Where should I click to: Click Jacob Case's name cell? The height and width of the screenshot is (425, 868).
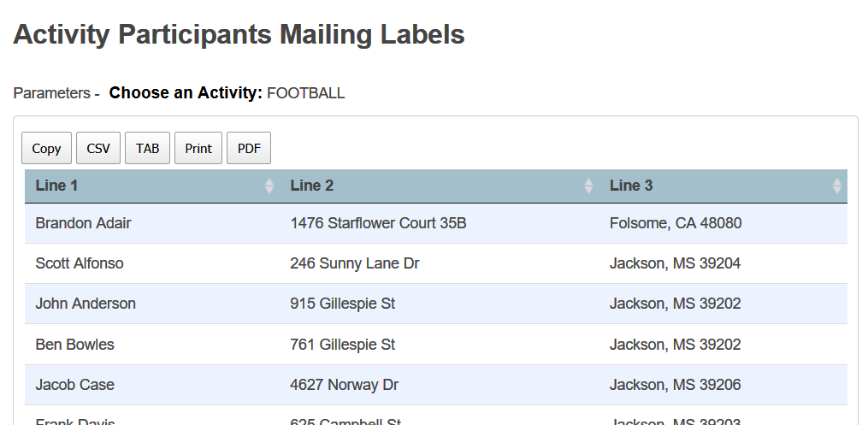click(74, 385)
